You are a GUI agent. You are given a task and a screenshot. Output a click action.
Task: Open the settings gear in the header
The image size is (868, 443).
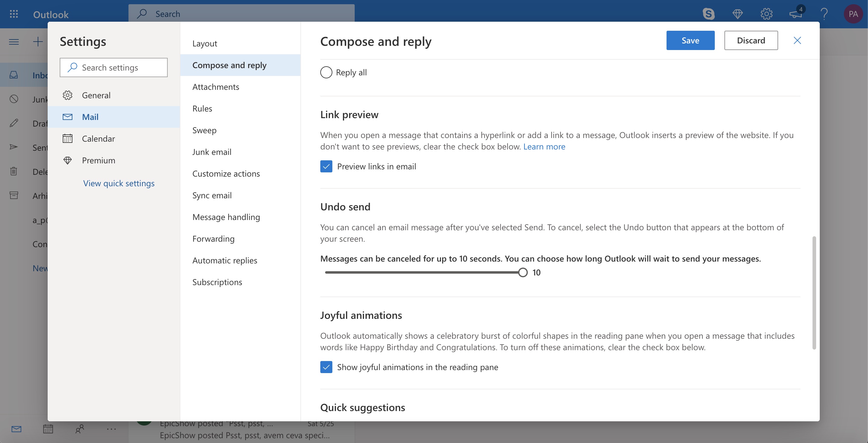(766, 14)
